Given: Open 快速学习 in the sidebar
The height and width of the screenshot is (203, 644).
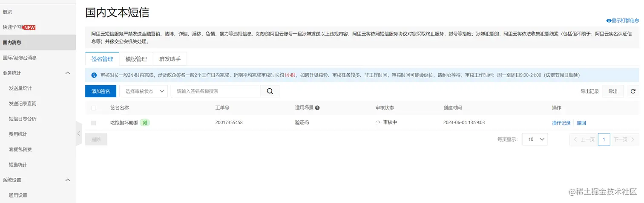Looking at the screenshot, I should point(12,27).
